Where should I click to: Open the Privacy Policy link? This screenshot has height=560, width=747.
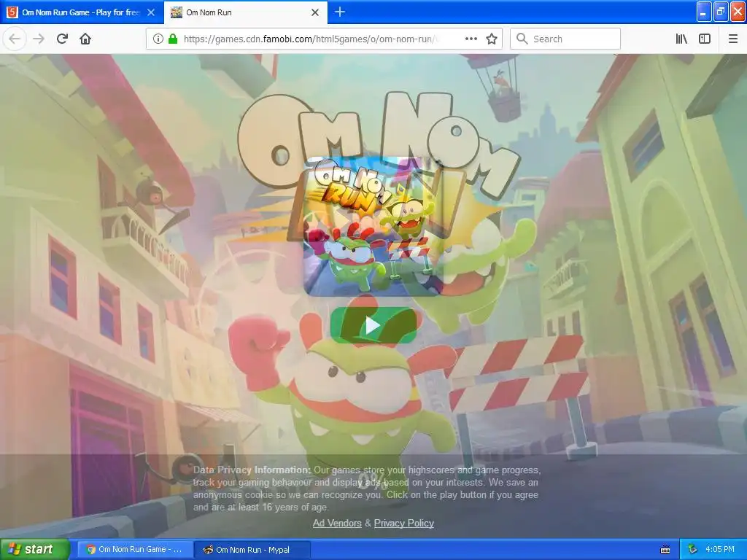click(x=403, y=523)
